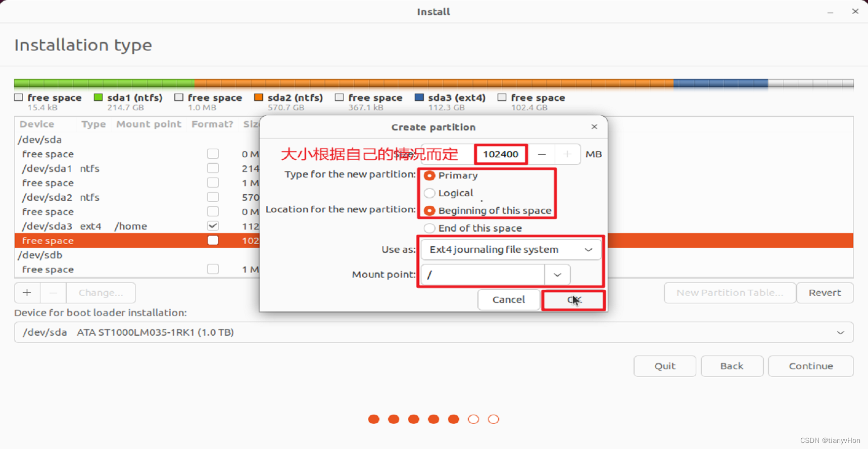Viewport: 868px width, 449px height.
Task: Close the Create partition dialog
Action: 594,126
